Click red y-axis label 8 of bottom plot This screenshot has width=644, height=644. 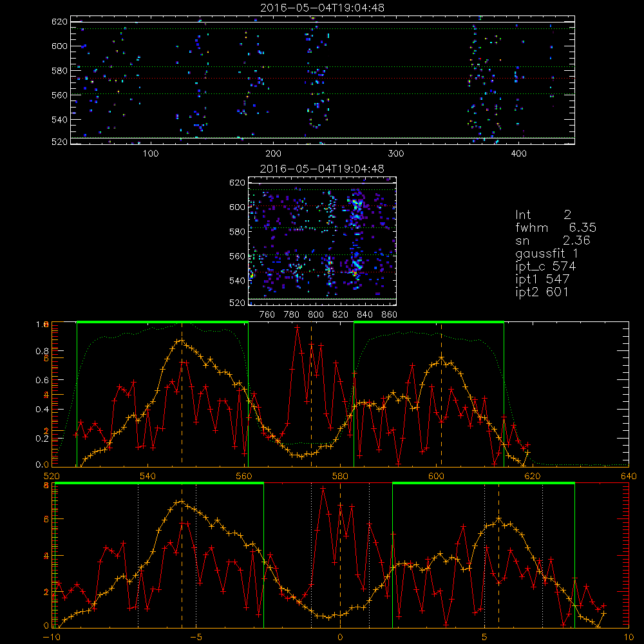click(x=46, y=486)
